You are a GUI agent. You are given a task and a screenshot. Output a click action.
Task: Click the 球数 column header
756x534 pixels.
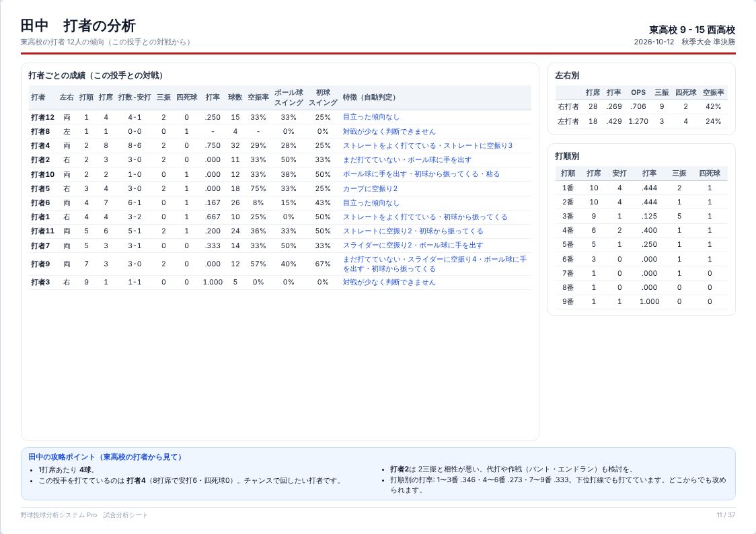[235, 98]
